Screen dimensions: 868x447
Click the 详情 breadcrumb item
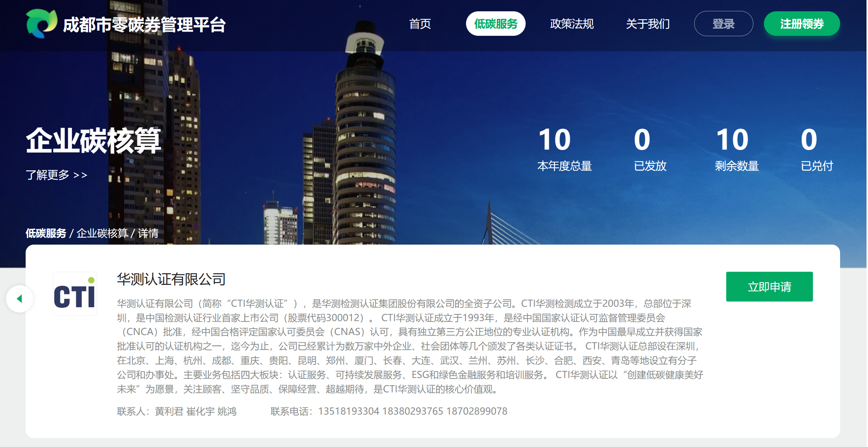click(x=148, y=233)
